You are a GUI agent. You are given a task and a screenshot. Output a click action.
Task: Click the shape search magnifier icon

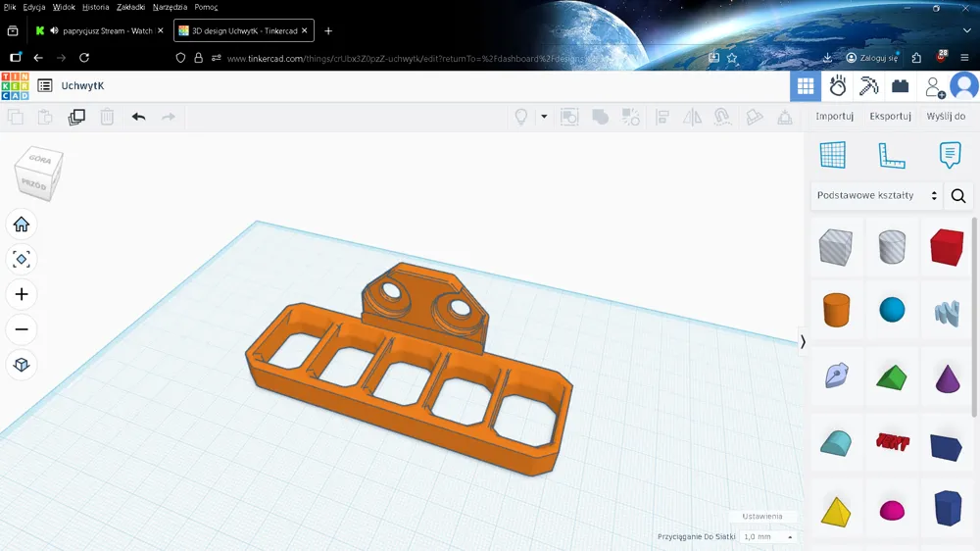pos(958,196)
